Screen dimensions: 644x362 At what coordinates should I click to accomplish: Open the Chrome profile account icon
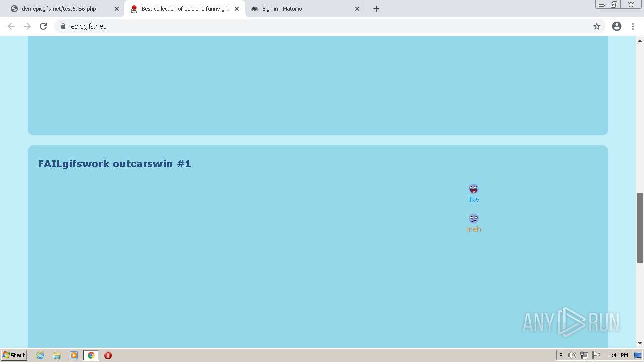pos(617,26)
